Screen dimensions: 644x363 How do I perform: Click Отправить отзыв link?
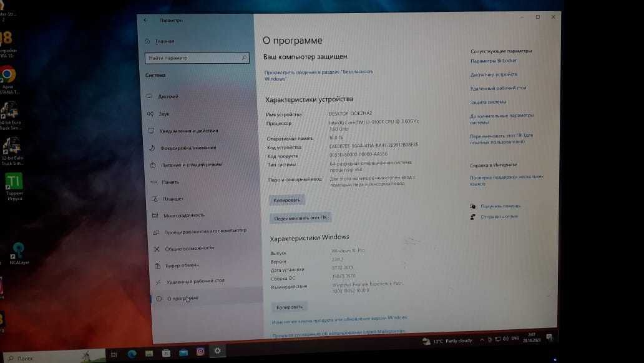[x=499, y=217]
